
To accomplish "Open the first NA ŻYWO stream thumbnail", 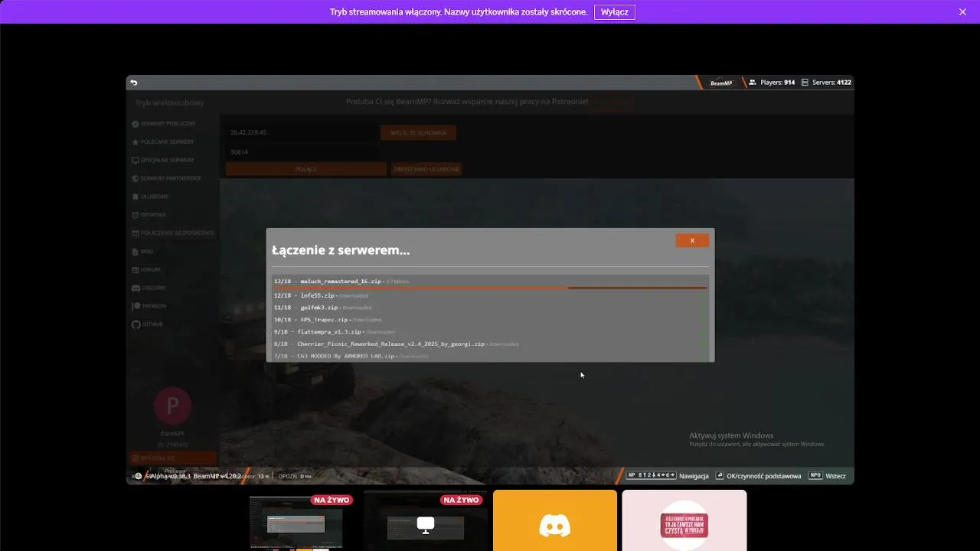I will [x=296, y=520].
